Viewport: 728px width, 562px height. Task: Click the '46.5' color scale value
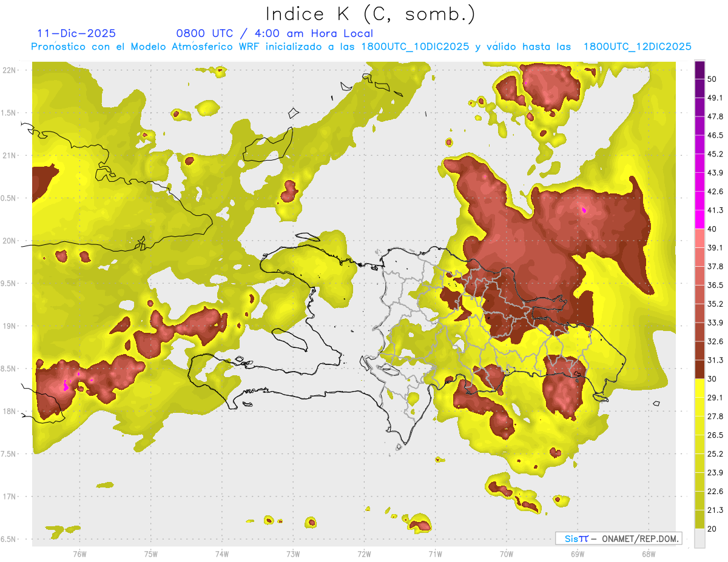click(715, 135)
